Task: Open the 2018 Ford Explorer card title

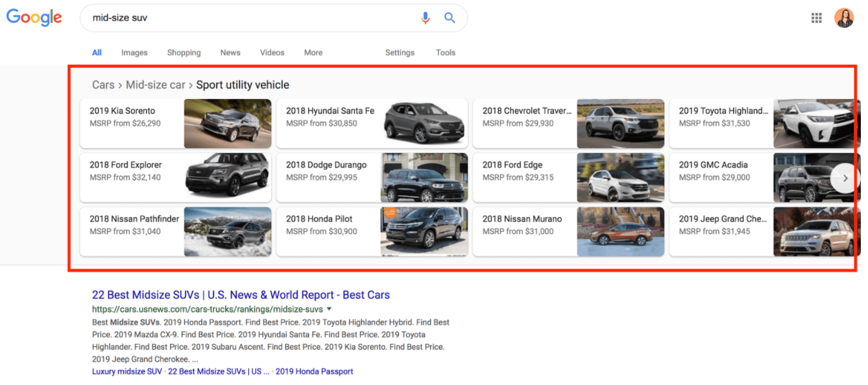Action: 126,164
